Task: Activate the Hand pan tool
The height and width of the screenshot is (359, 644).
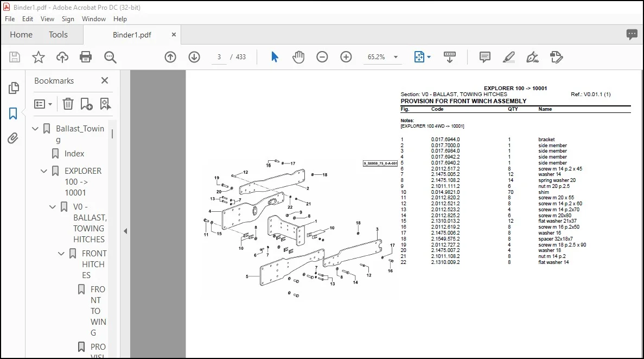Action: (298, 57)
